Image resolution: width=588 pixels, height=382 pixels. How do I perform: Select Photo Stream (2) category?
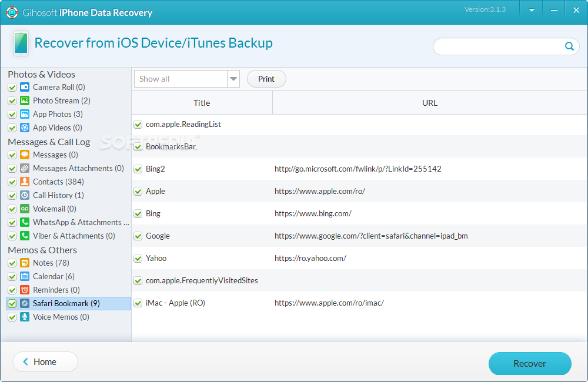62,100
